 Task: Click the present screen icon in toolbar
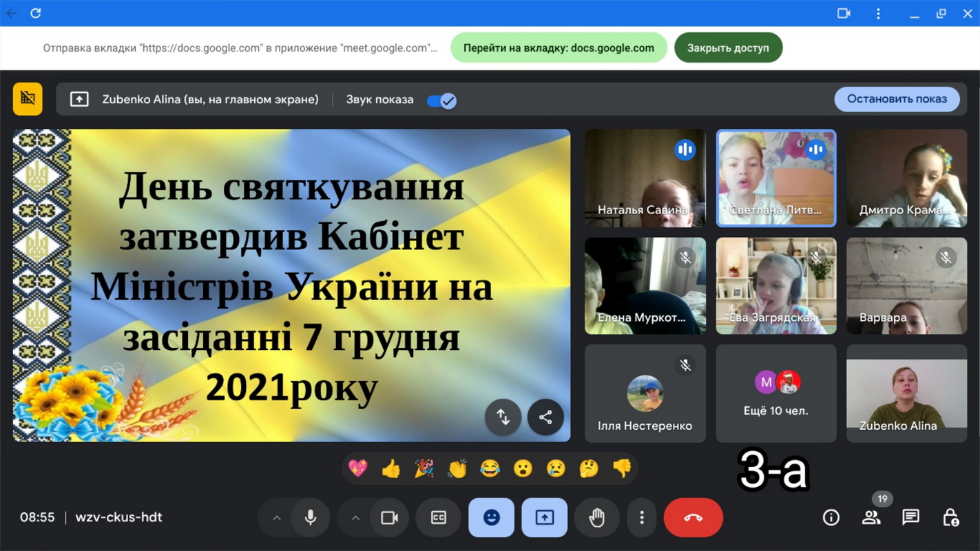544,517
